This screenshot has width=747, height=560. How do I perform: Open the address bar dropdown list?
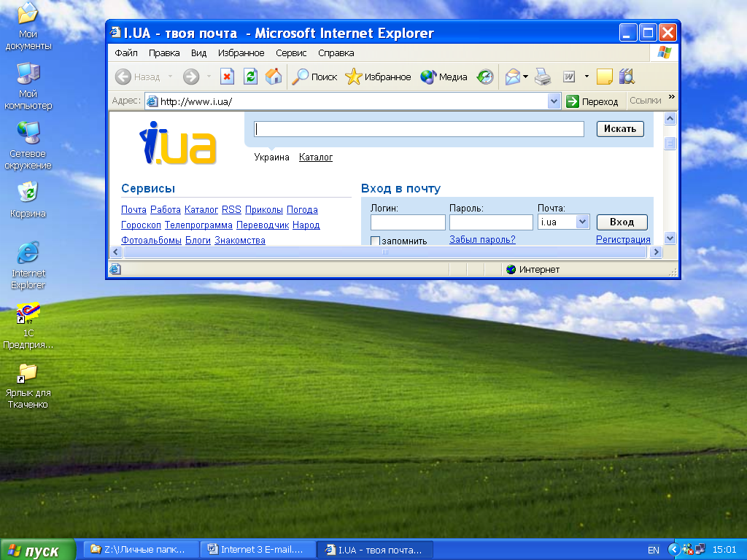[x=554, y=101]
